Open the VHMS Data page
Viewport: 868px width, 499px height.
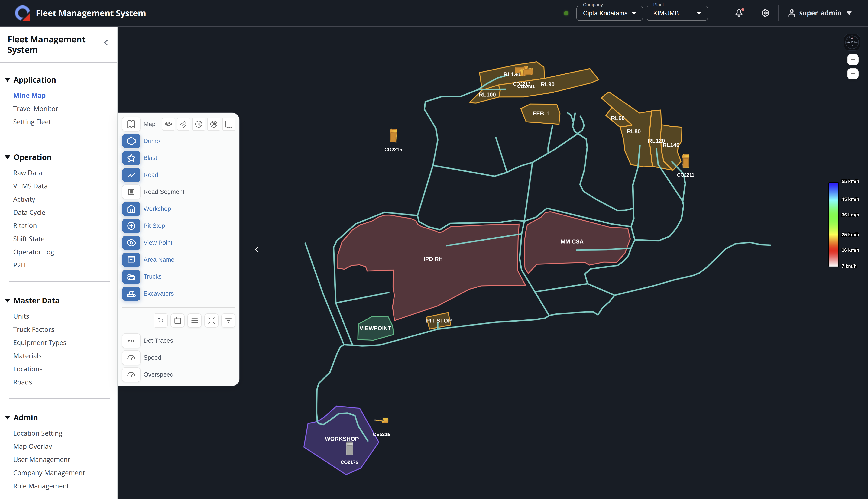pyautogui.click(x=30, y=186)
